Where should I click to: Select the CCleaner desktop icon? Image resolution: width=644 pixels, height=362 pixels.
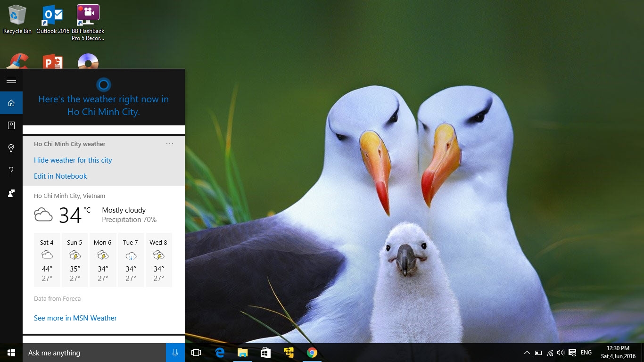point(18,61)
